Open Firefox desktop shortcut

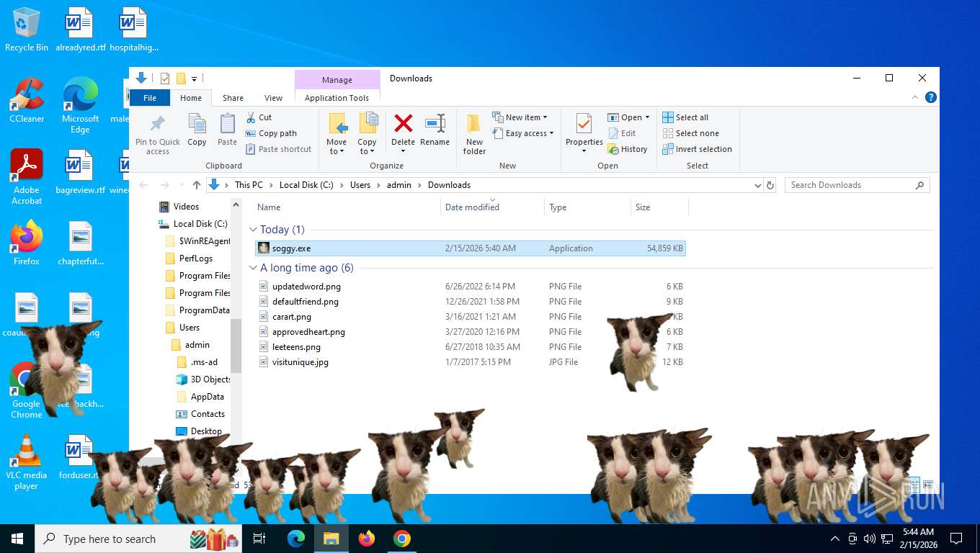click(x=27, y=243)
